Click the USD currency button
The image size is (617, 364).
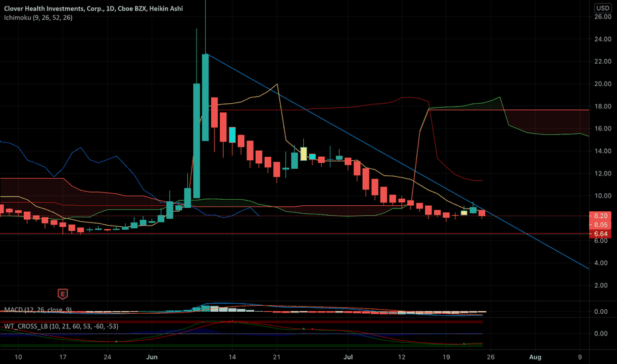[602, 8]
